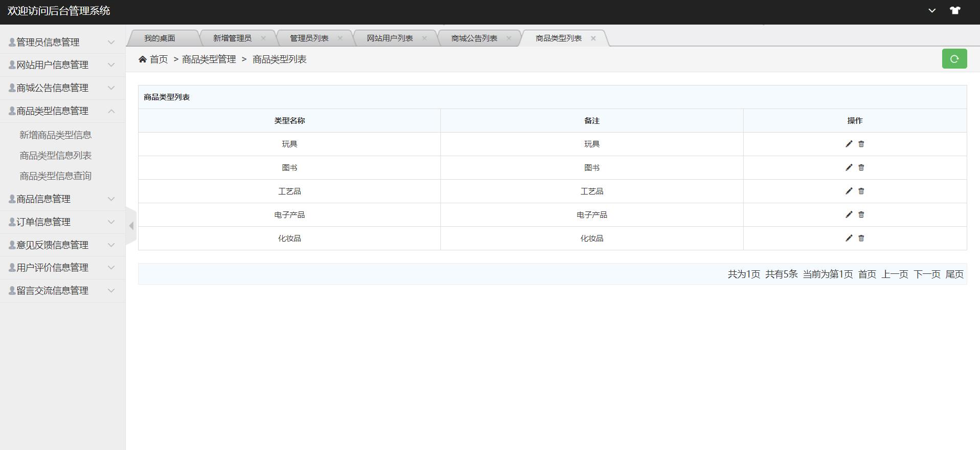The height and width of the screenshot is (450, 980).
Task: Click 欢迎访问后台管理系统 header title
Action: pos(59,11)
